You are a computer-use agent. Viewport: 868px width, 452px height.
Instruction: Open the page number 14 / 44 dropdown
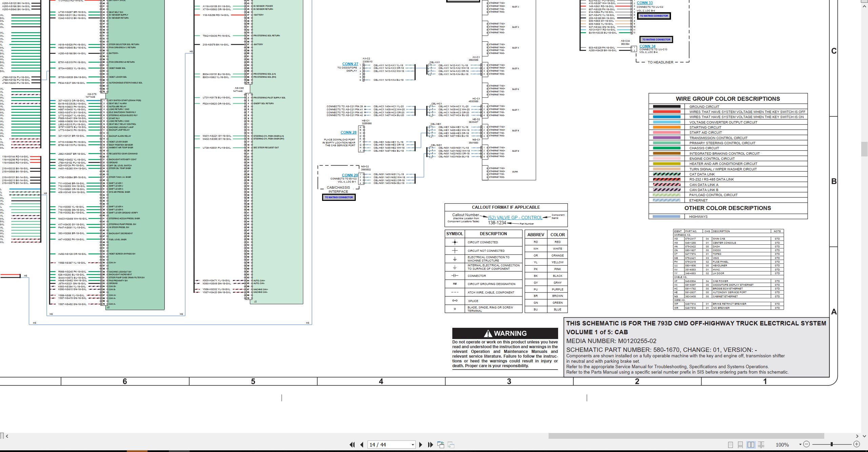[413, 445]
